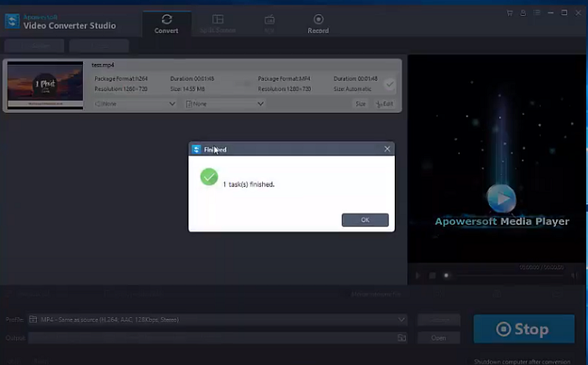The height and width of the screenshot is (365, 588).
Task: Minimize the Video Converter Studio window
Action: 550,13
